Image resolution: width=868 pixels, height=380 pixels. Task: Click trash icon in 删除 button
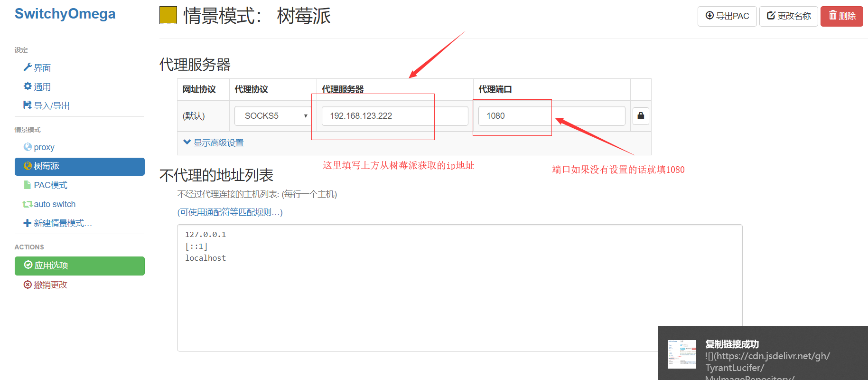tap(833, 16)
